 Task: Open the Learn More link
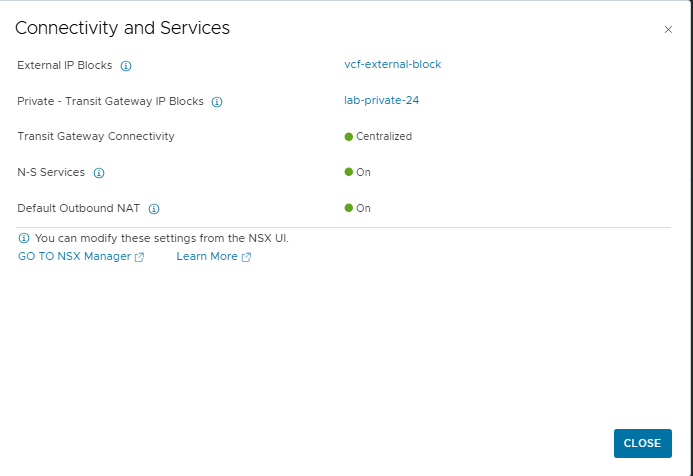pyautogui.click(x=207, y=256)
